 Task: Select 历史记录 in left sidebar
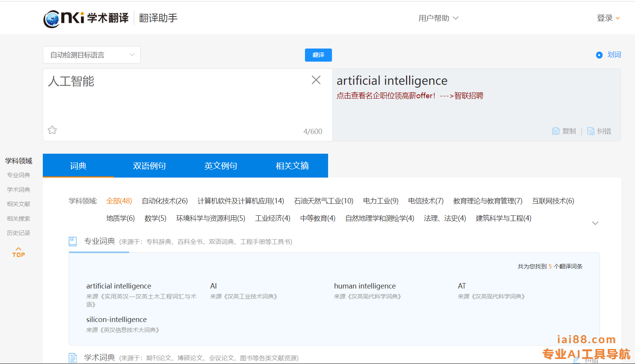tap(19, 233)
